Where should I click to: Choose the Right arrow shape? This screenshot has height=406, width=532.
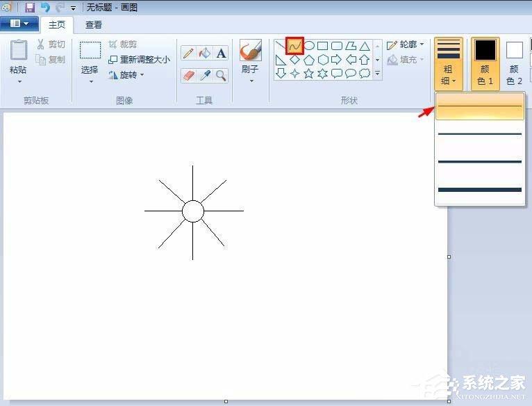(337, 60)
